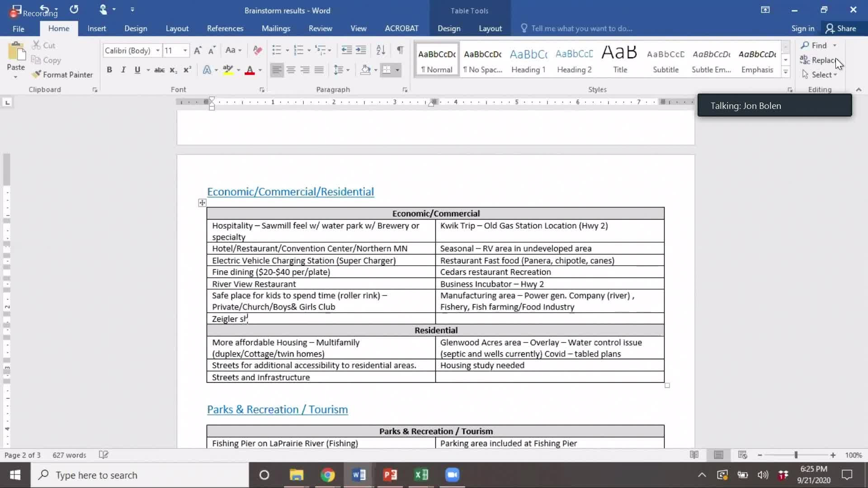Expand numbering list style options

coord(309,50)
